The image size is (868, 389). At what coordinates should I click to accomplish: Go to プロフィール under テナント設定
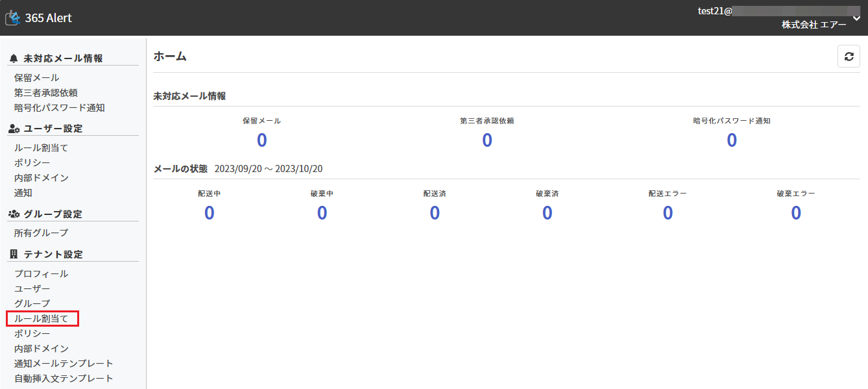41,274
